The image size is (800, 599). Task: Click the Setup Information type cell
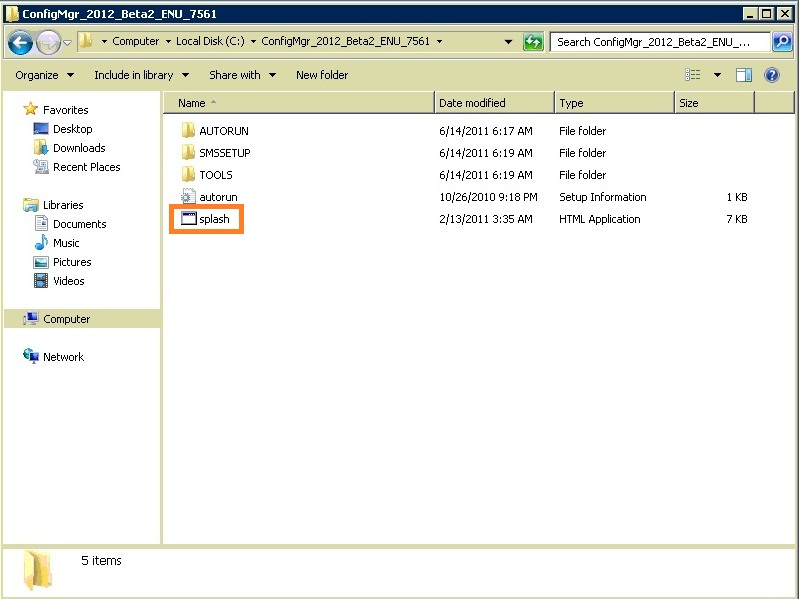pyautogui.click(x=603, y=197)
